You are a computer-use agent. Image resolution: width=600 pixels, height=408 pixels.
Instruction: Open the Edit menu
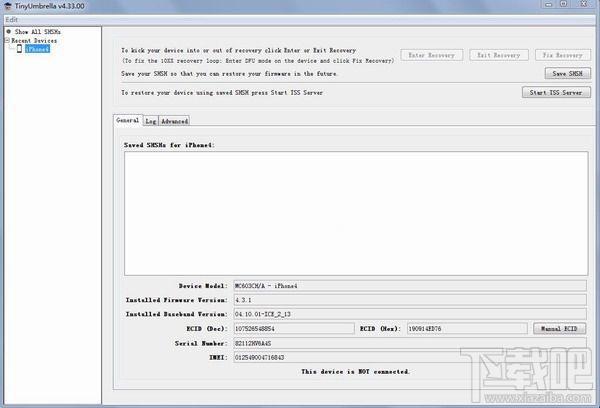coord(11,20)
